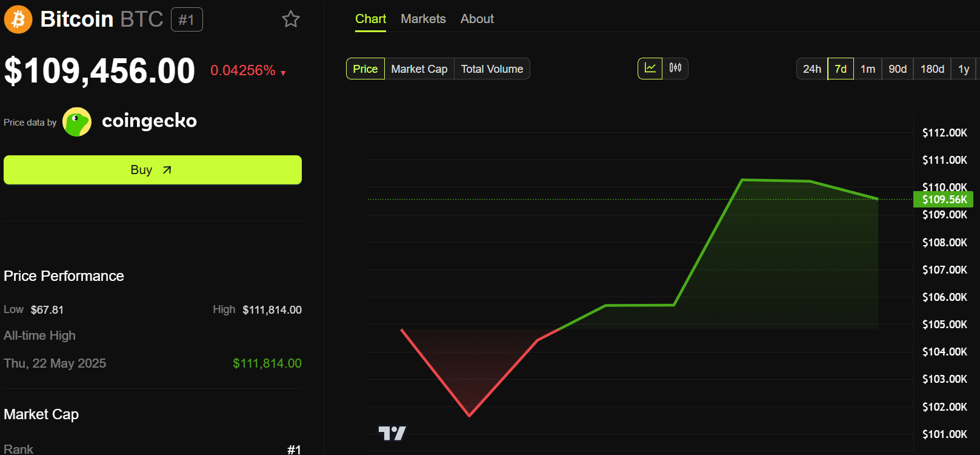Click the chart's red low point

470,416
